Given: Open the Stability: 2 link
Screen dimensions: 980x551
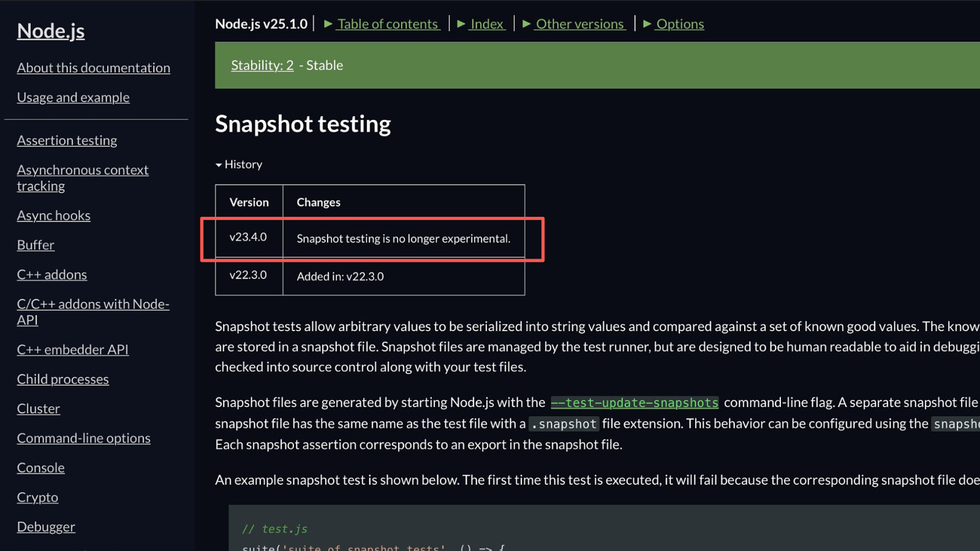Looking at the screenshot, I should pos(262,66).
